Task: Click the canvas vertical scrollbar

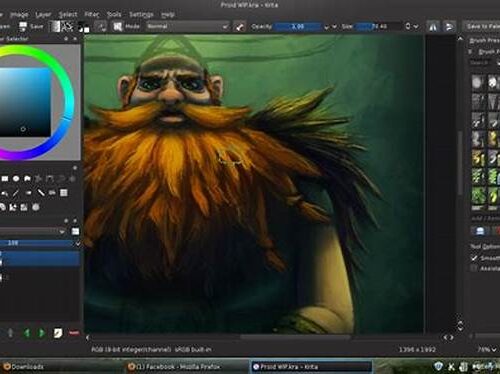Action: click(x=460, y=163)
